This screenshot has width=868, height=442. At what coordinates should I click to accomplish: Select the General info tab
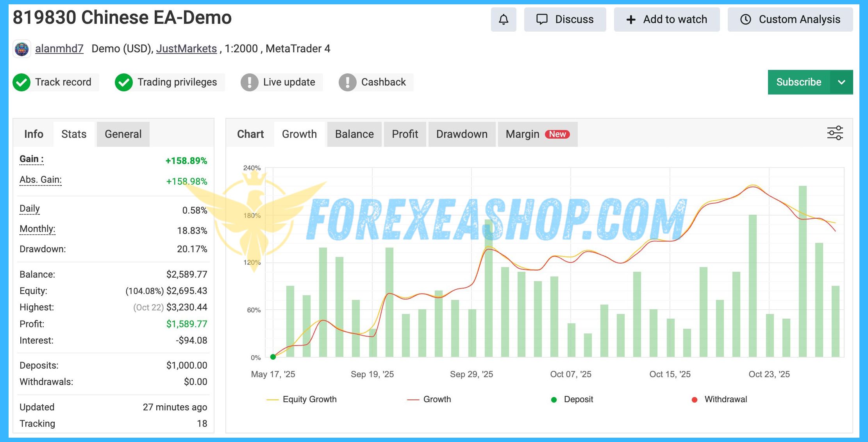point(123,134)
